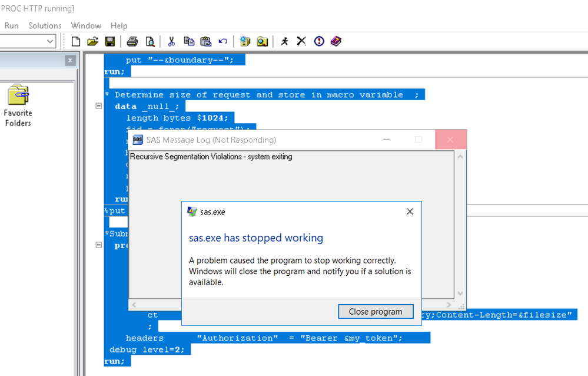
Task: Click the Close program button
Action: [x=376, y=311]
